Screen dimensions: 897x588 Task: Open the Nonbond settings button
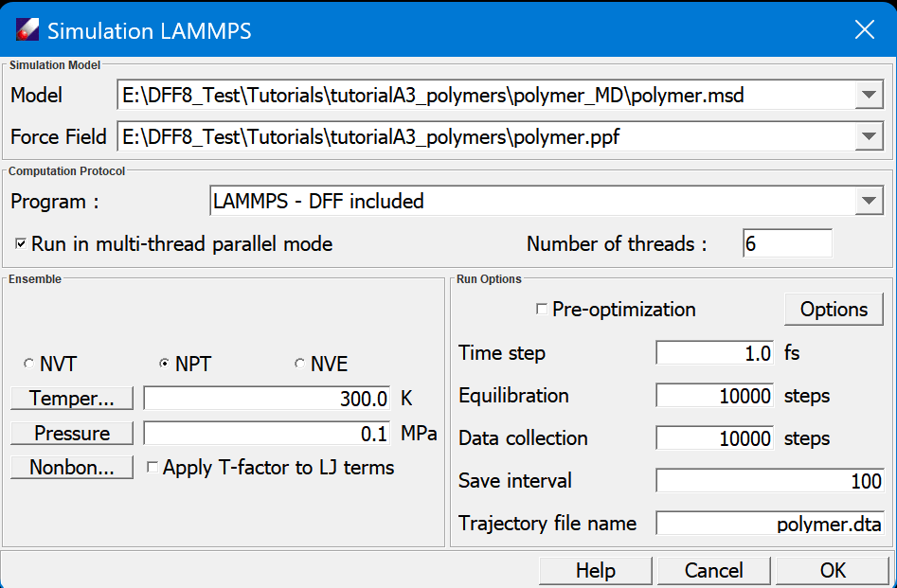coord(72,468)
